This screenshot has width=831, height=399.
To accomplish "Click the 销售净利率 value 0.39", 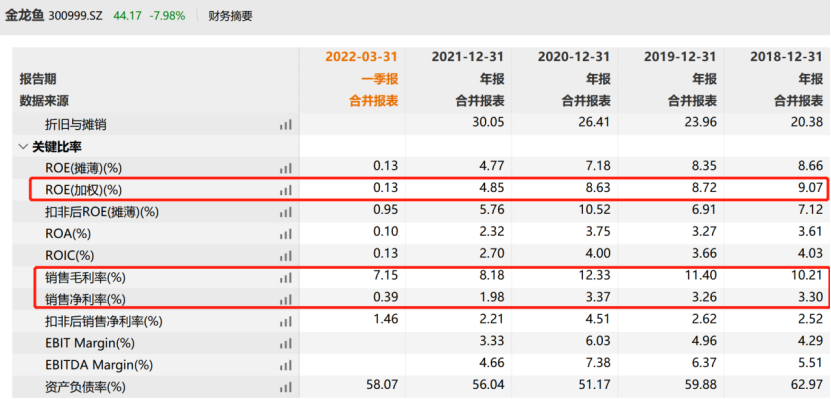I will tap(385, 298).
